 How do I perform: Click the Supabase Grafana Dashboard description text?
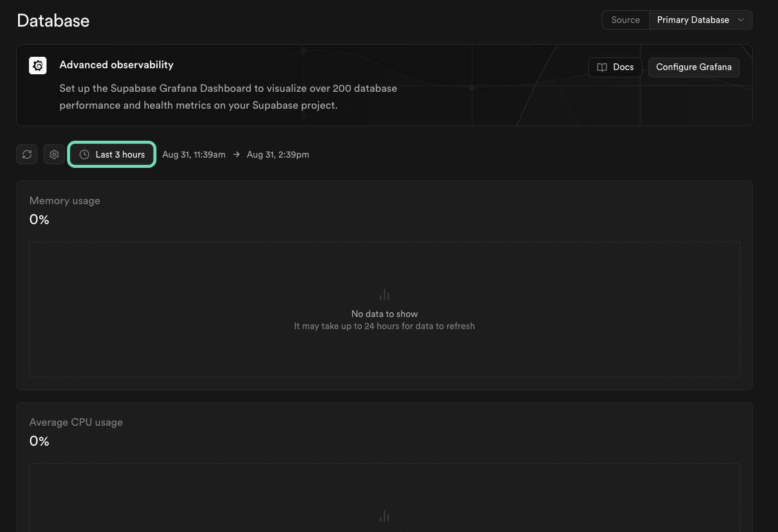pyautogui.click(x=228, y=97)
